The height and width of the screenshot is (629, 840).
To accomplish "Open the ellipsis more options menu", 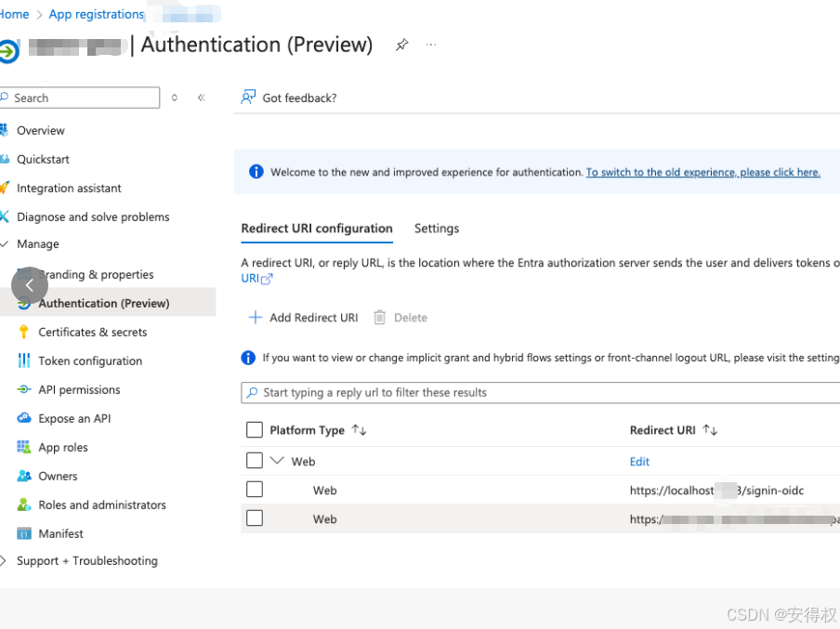I will (x=431, y=45).
